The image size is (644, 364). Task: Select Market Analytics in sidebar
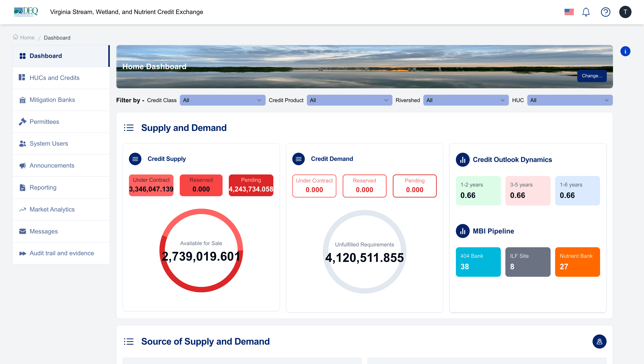[x=52, y=209]
